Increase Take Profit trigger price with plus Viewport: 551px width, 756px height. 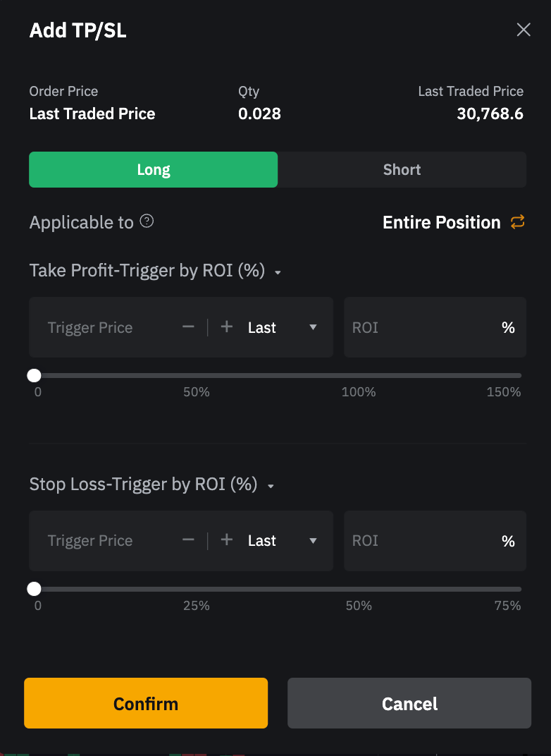[226, 327]
